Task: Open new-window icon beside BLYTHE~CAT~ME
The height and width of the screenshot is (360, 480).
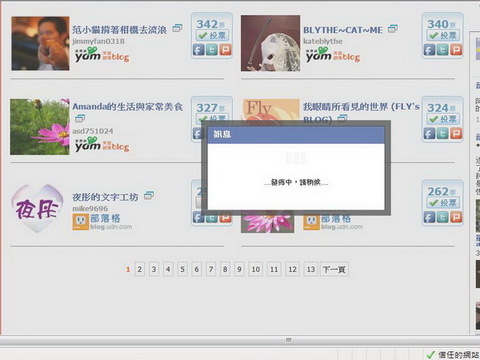Action: pyautogui.click(x=393, y=29)
